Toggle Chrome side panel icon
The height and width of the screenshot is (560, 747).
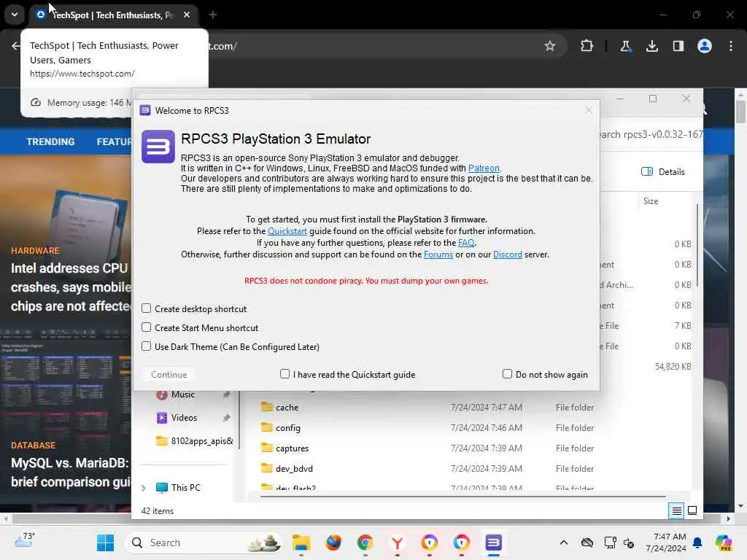[x=678, y=46]
